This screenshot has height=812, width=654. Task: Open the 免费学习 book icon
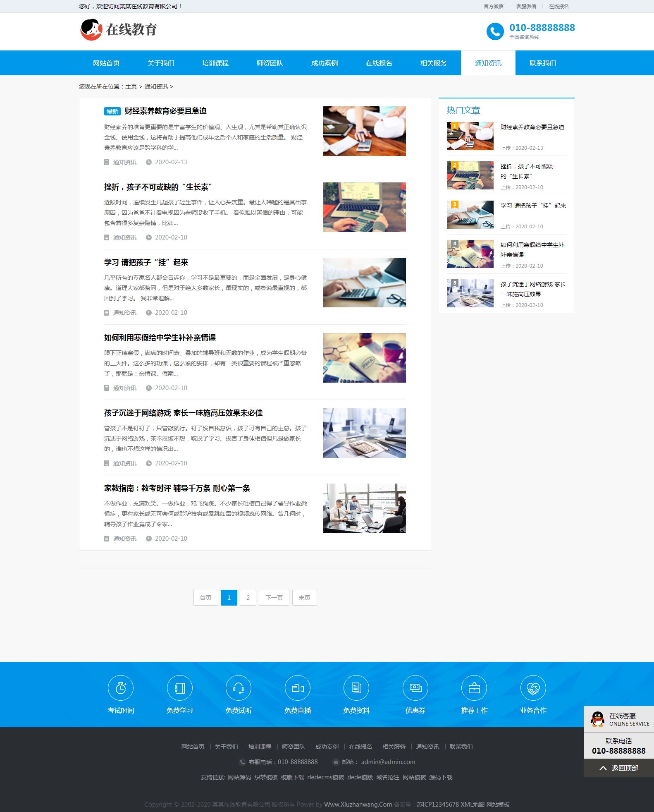179,688
